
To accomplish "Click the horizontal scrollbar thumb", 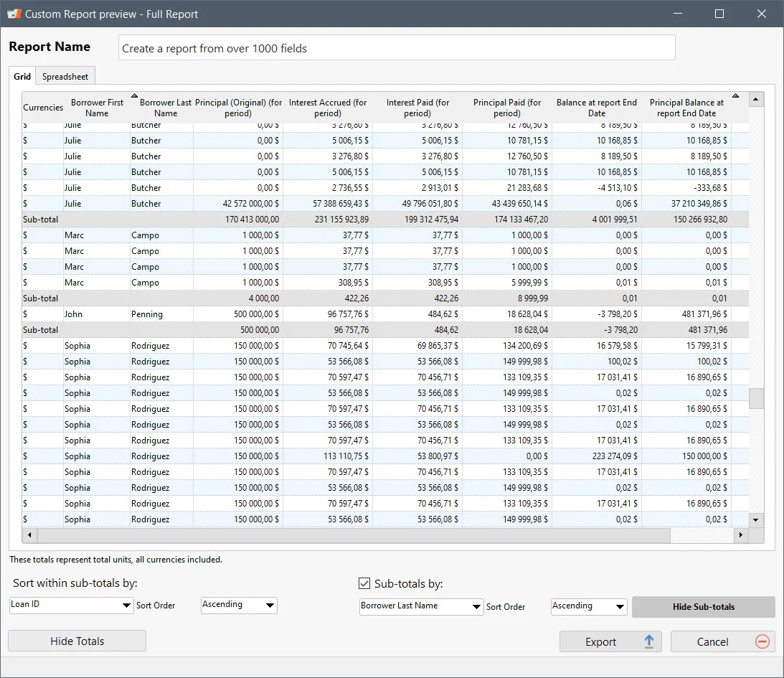I will tap(354, 535).
